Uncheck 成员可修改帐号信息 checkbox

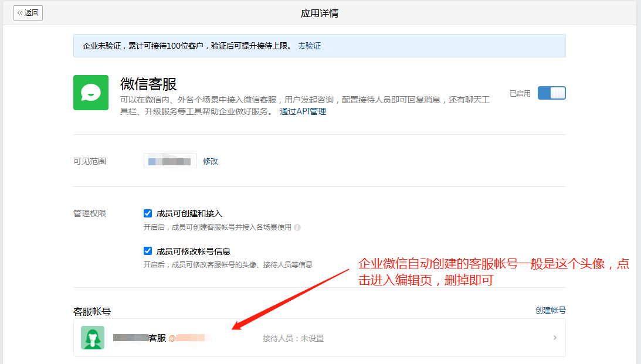(148, 251)
